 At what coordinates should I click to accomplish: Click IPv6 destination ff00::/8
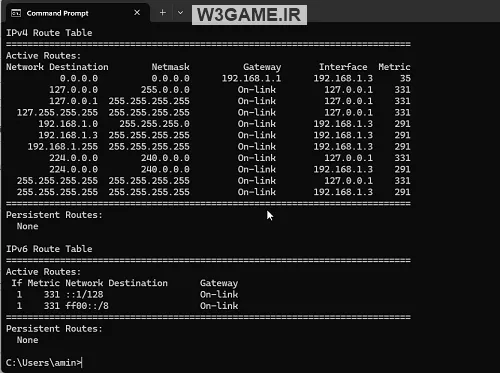pos(87,306)
